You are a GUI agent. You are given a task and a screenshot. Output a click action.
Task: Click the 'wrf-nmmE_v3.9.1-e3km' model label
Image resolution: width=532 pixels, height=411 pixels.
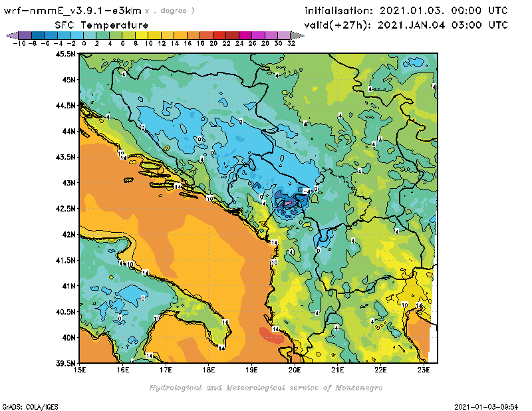pos(72,11)
